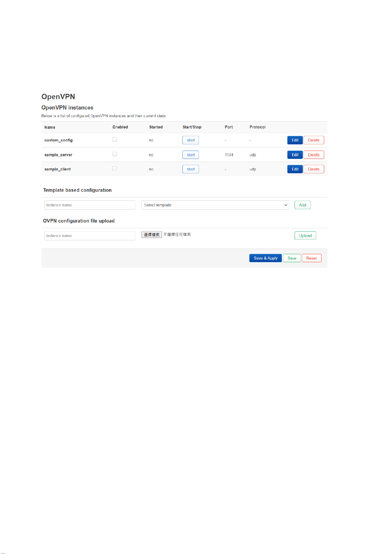Click the OpenVPN instances heading
The height and width of the screenshot is (554, 392).
tap(67, 108)
